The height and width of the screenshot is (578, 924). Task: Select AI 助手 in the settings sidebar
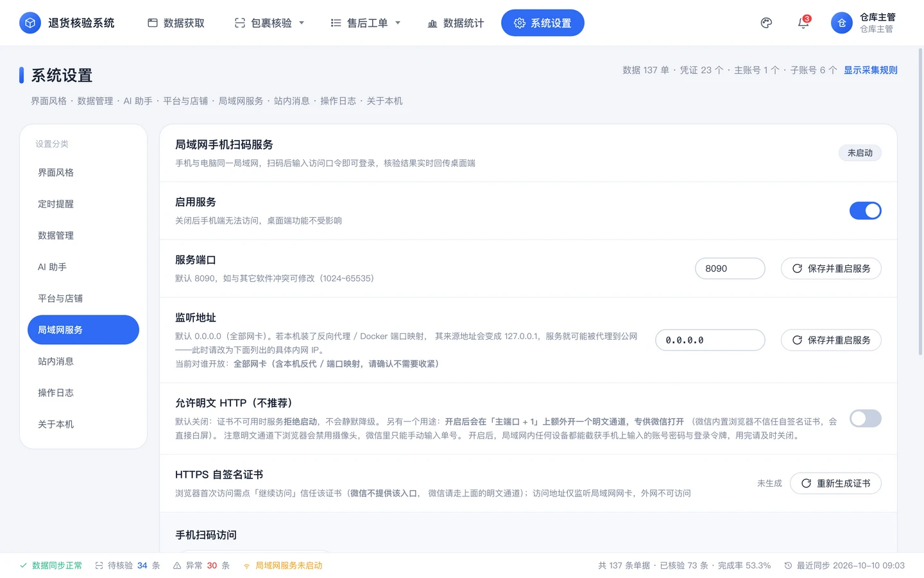coord(83,267)
